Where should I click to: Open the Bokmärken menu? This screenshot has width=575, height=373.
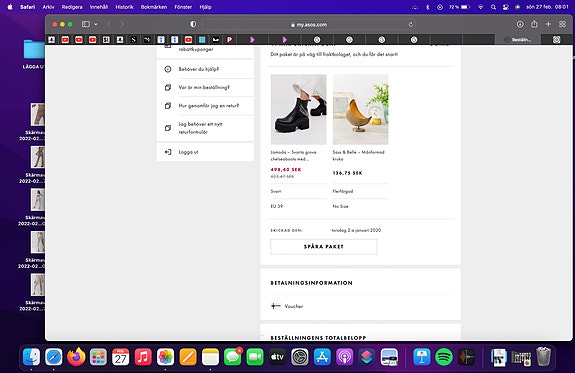point(154,7)
